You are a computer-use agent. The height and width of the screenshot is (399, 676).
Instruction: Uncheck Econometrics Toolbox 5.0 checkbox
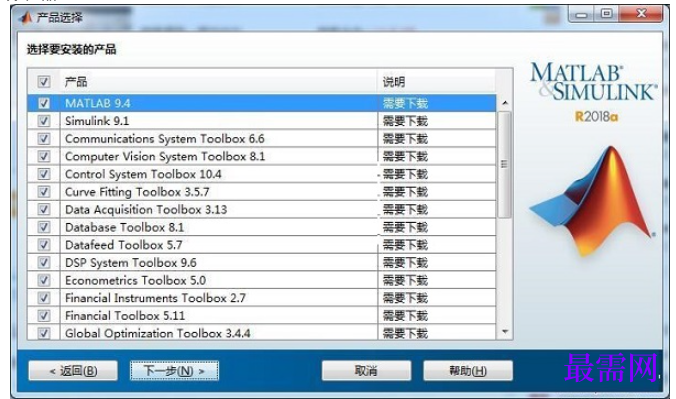44,280
